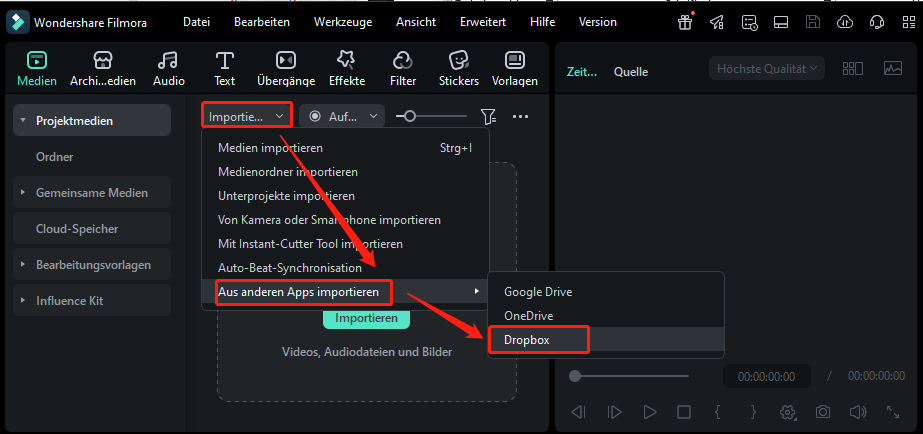This screenshot has height=434, width=923.
Task: Toggle the compare view layout icon
Action: click(852, 68)
